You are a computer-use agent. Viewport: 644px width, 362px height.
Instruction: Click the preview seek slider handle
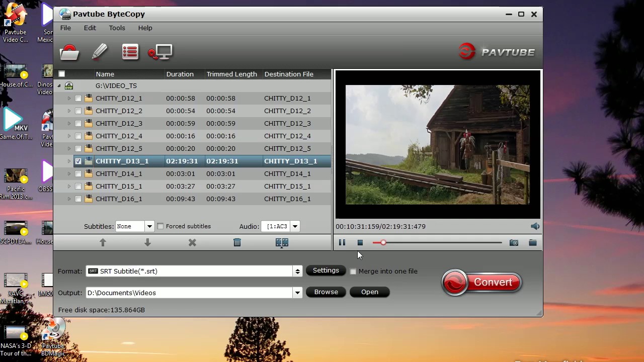[x=383, y=242]
